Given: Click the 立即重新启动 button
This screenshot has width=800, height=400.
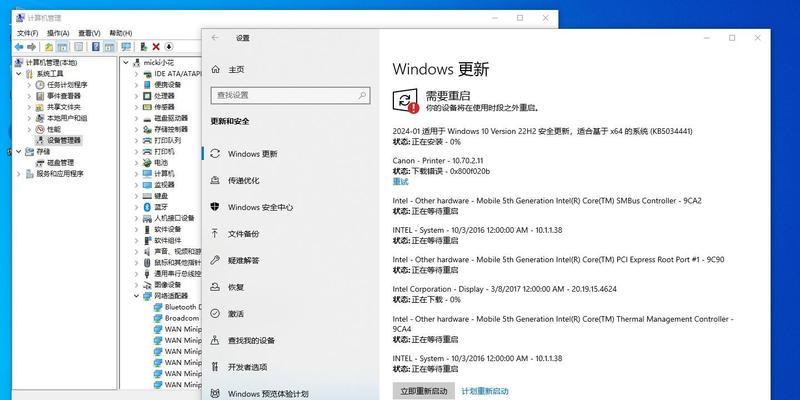Looking at the screenshot, I should point(423,391).
